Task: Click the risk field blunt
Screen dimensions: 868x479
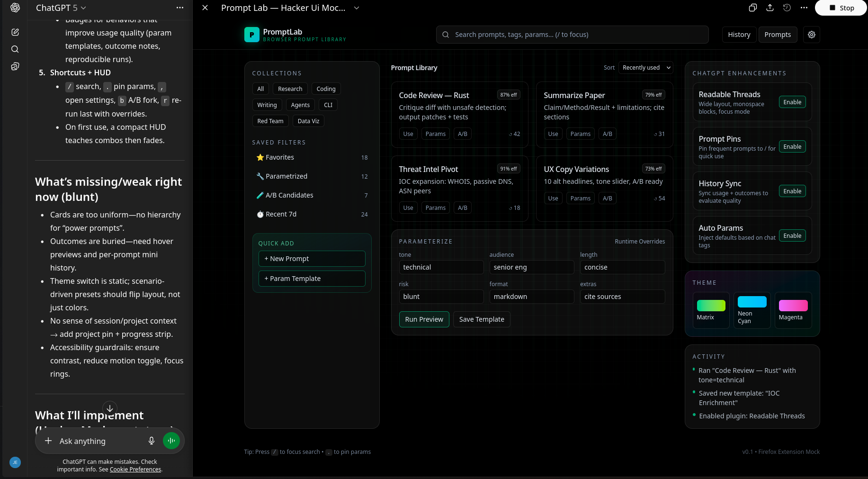Action: (x=441, y=297)
